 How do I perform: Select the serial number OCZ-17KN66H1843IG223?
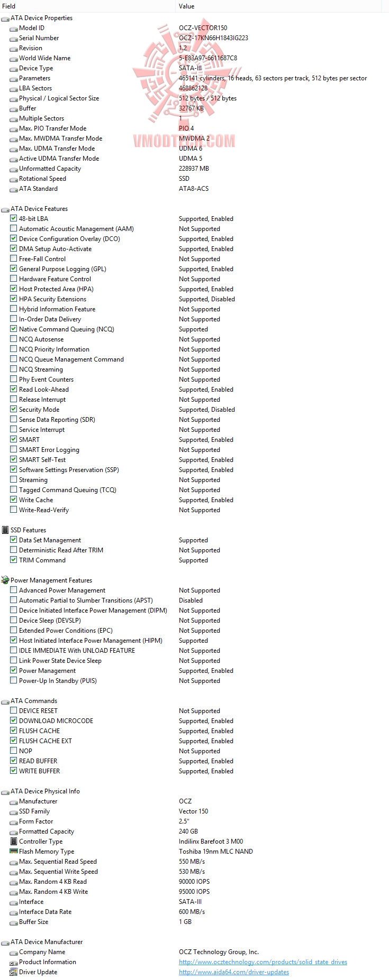point(213,38)
